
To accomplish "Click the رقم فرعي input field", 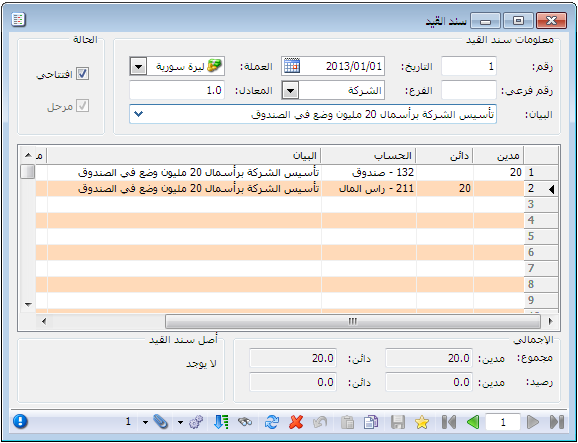I will click(469, 90).
